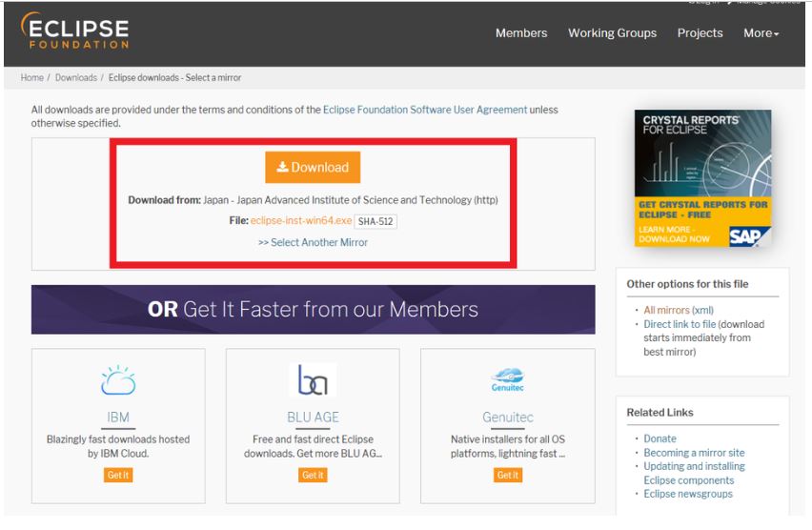Expand the More dropdown menu
Screen dimensions: 812x530
761,33
